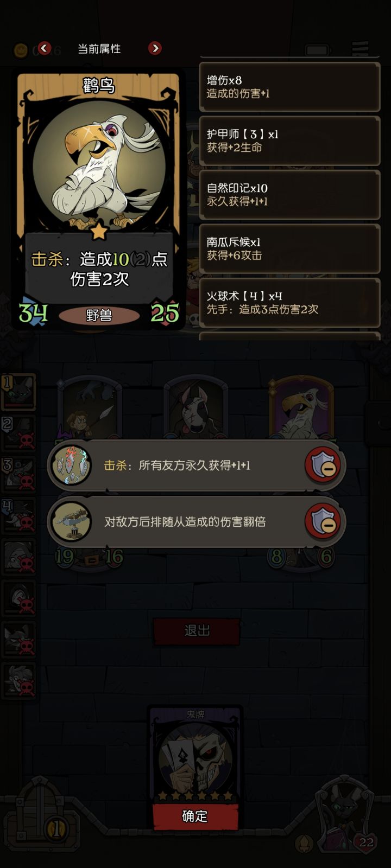Select the 南瓜斥候x1 attribute entry
391x868 pixels.
coord(289,249)
